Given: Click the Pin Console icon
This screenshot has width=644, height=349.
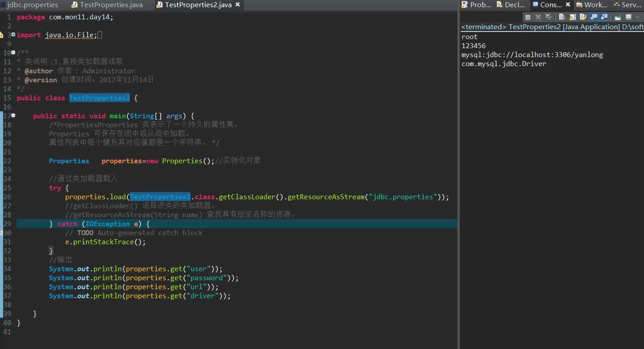Looking at the screenshot, I should pos(618,17).
